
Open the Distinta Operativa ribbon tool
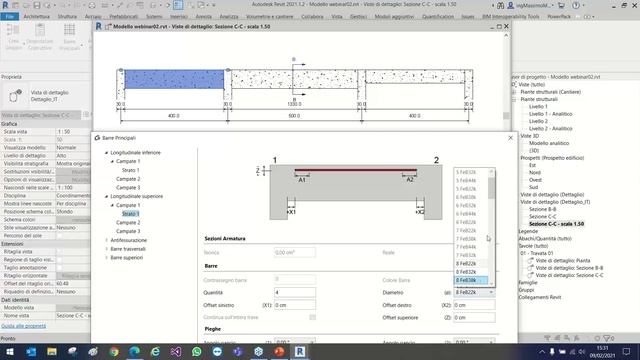coord(40,37)
